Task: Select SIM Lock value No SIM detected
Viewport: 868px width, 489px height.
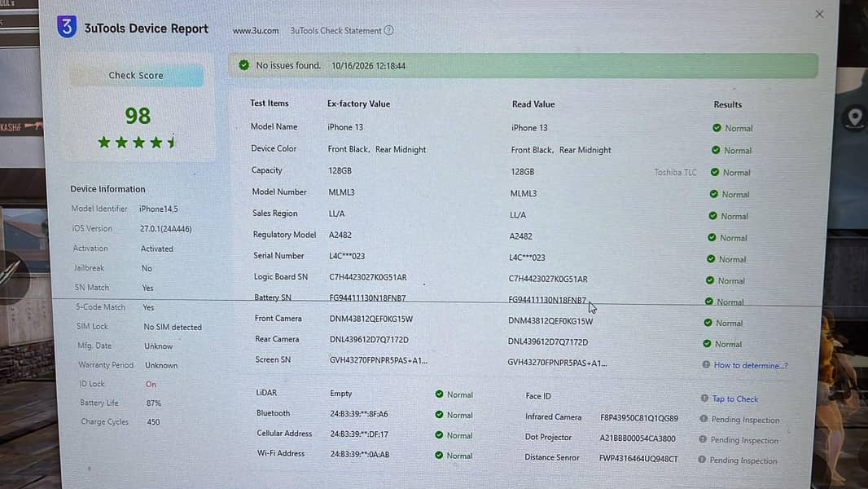Action: tap(173, 328)
